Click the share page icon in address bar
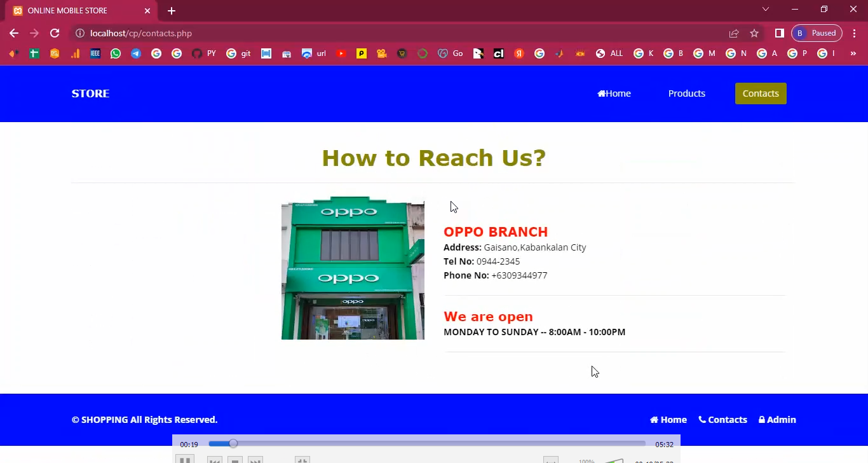Screen dimensions: 868x463 734,33
